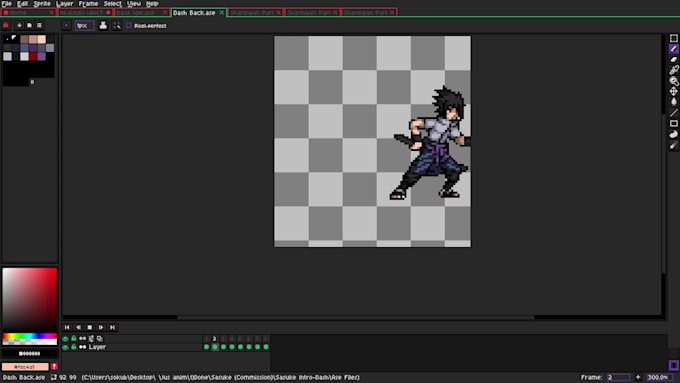Viewport: 680px width, 383px height.
Task: Toggle all layers visibility in timeline header
Action: [65, 339]
